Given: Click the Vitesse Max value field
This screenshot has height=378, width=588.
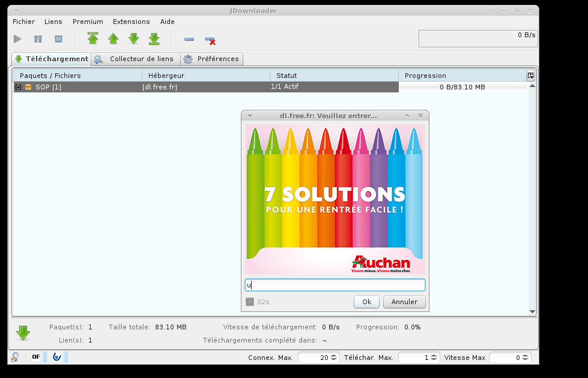Looking at the screenshot, I should [506, 358].
